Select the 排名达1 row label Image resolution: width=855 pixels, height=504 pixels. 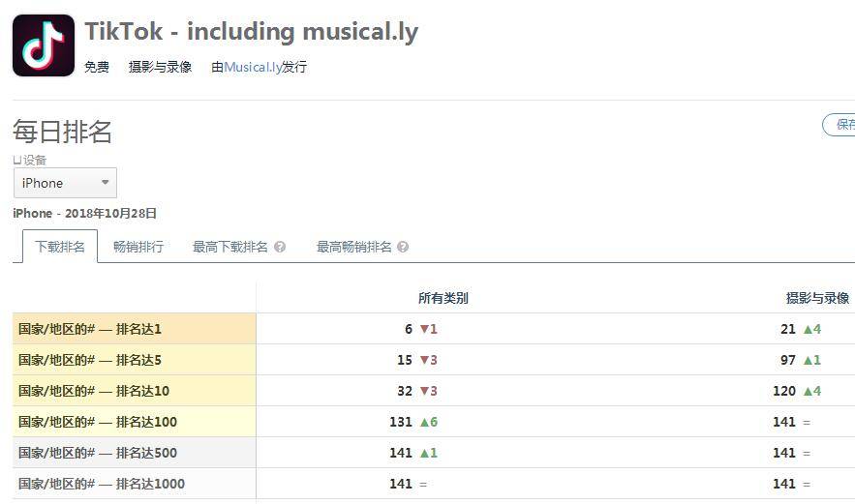pyautogui.click(x=90, y=329)
